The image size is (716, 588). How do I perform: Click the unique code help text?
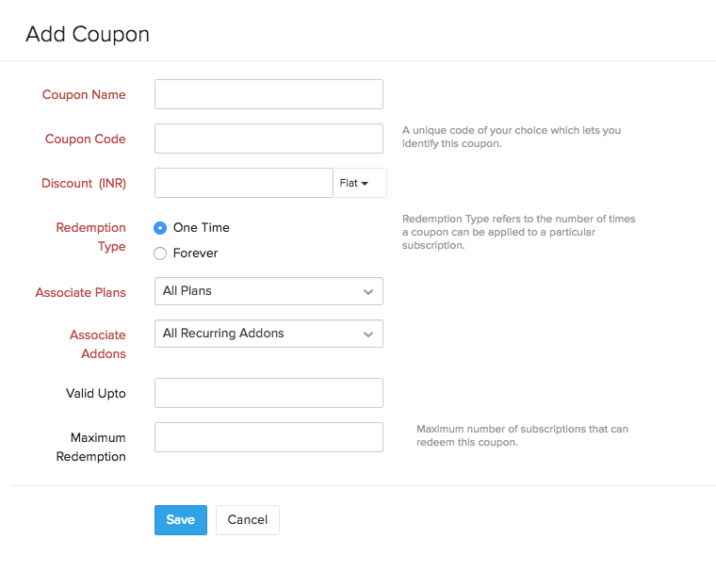(x=512, y=138)
